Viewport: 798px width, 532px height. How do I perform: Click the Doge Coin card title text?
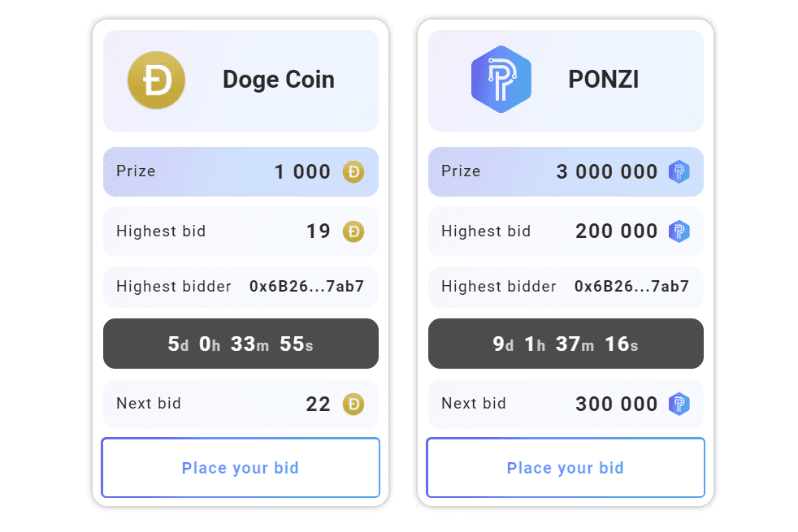coord(278,80)
